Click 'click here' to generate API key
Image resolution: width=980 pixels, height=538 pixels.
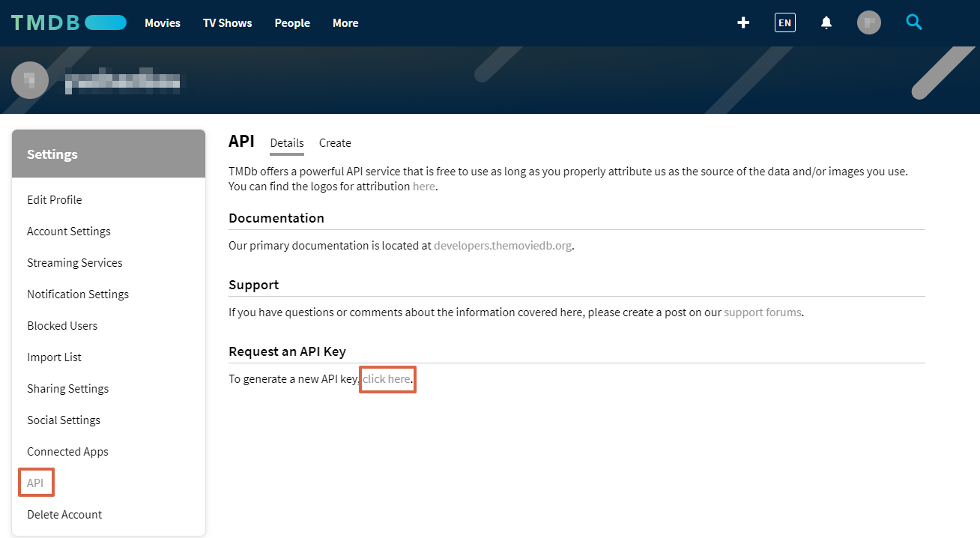pyautogui.click(x=387, y=379)
